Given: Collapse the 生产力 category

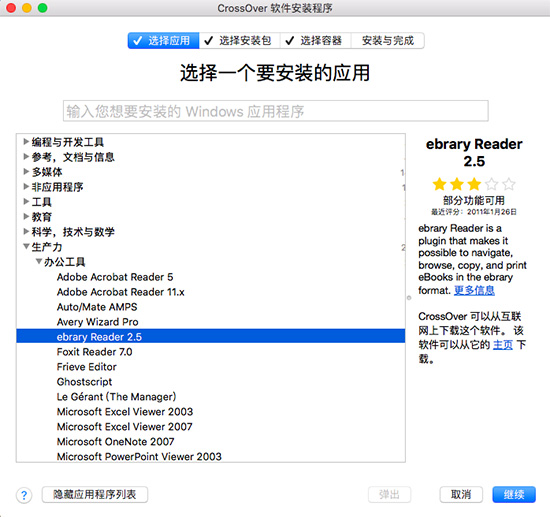Looking at the screenshot, I should point(26,246).
